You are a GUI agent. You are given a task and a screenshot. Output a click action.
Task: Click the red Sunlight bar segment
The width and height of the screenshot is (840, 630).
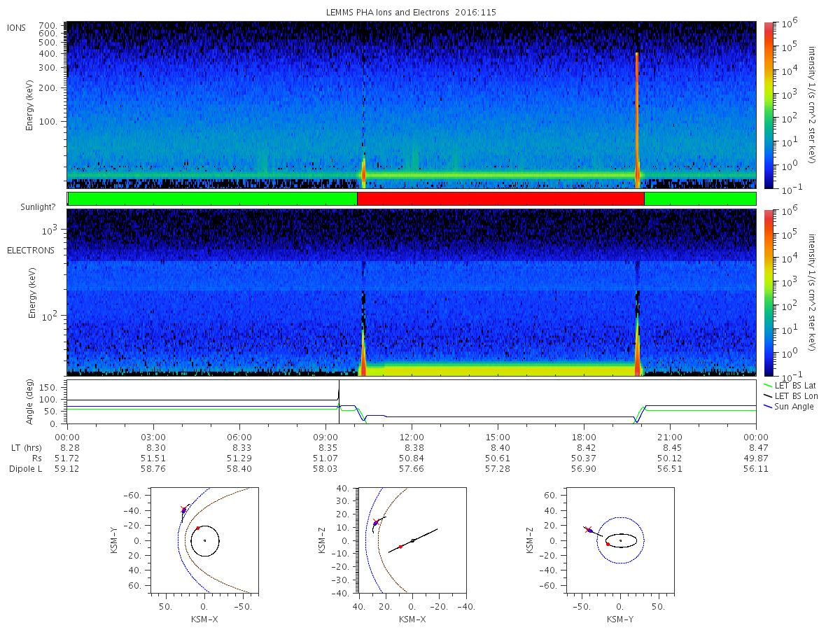point(500,199)
